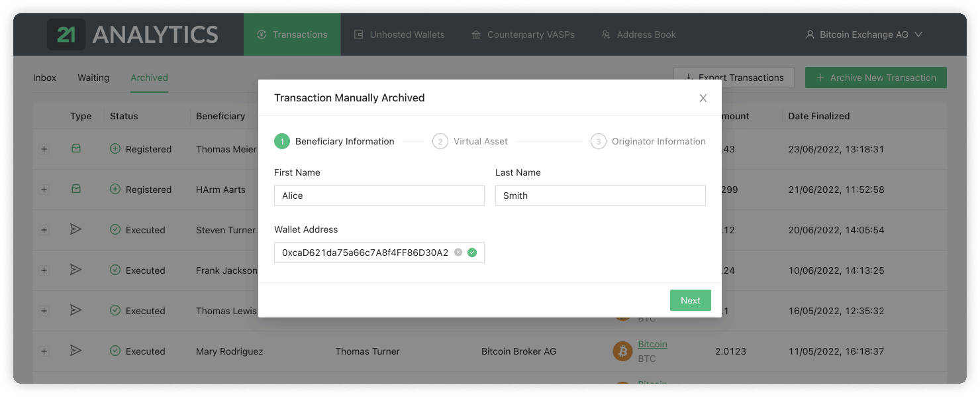Click Archive New Transaction button
980x397 pixels.
(875, 78)
